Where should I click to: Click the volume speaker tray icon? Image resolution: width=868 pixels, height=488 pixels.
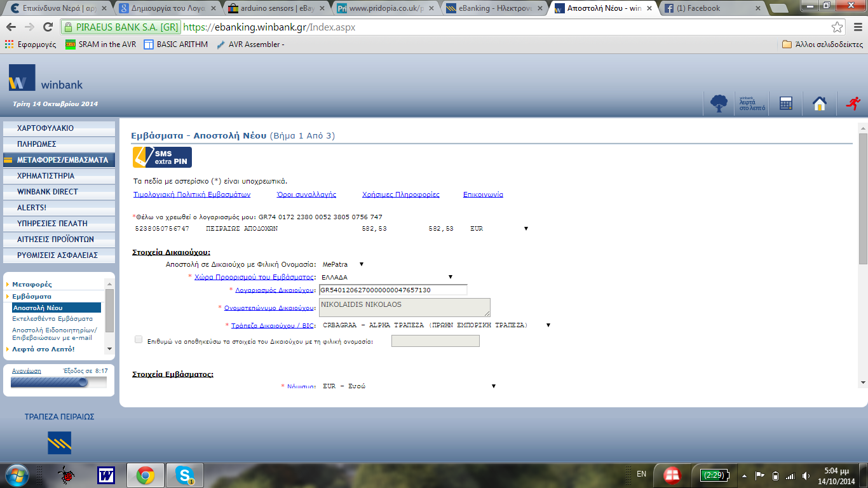click(806, 475)
